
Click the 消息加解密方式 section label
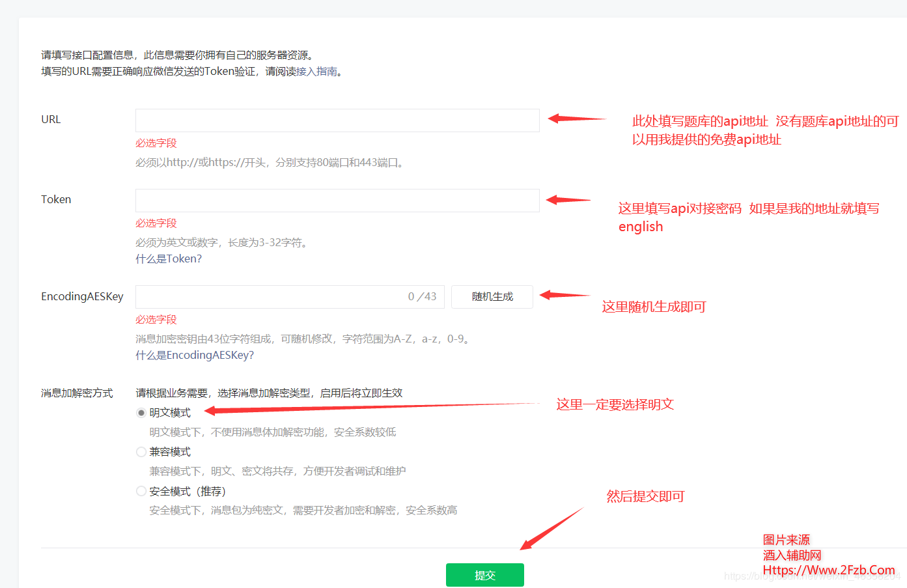coord(77,393)
